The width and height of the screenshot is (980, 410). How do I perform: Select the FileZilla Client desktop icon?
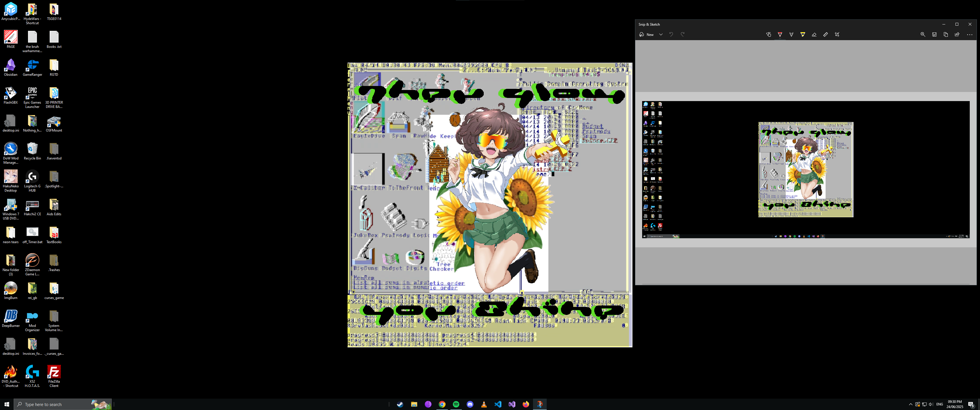[54, 376]
